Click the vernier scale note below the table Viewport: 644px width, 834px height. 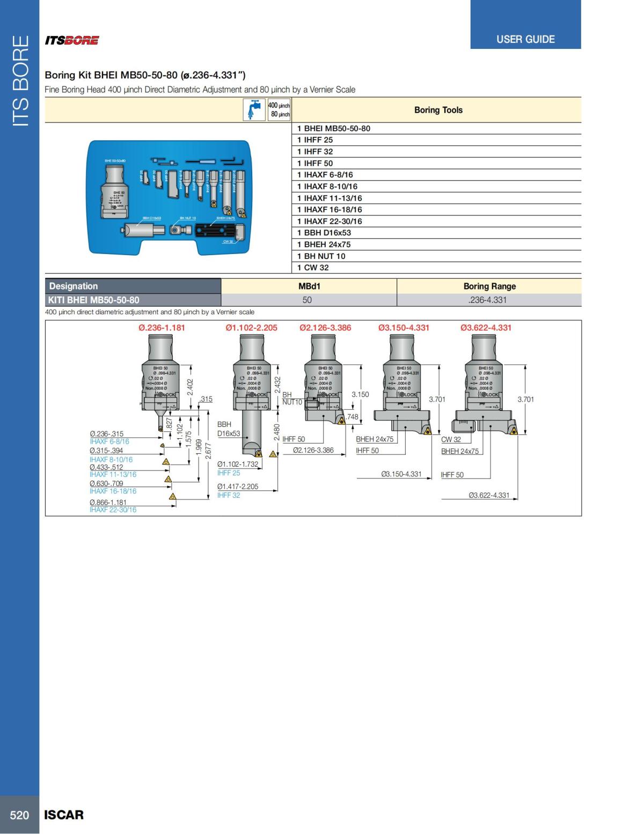pos(150,312)
